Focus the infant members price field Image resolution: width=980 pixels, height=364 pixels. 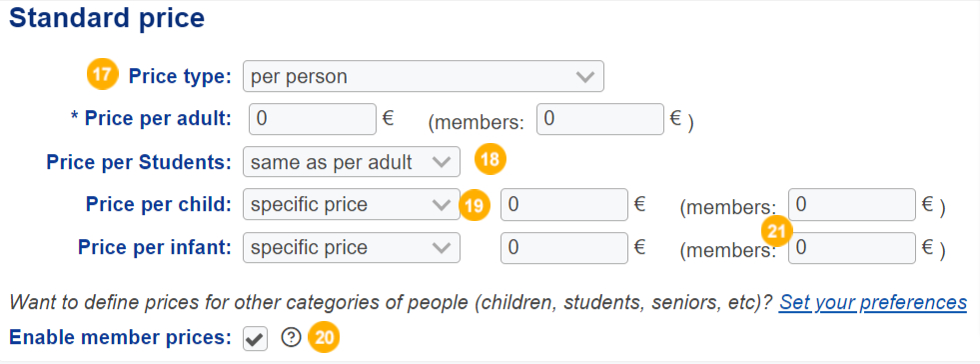[852, 248]
